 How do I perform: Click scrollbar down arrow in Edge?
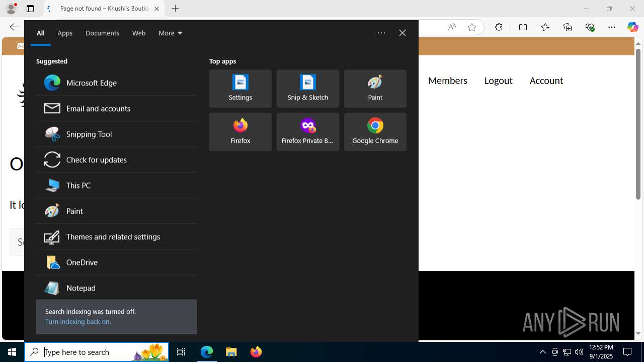[638, 333]
